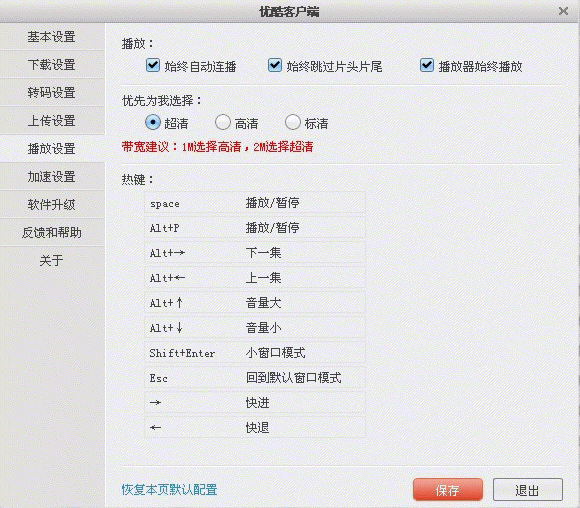Viewport: 580px width, 508px height.
Task: View 反馈和帮助 section
Action: pos(52,233)
